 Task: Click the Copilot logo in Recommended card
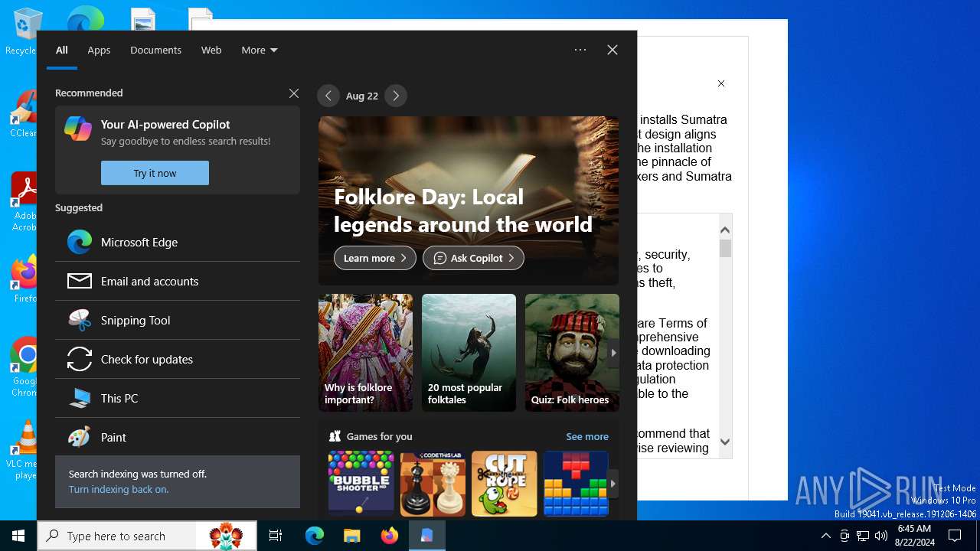[78, 129]
